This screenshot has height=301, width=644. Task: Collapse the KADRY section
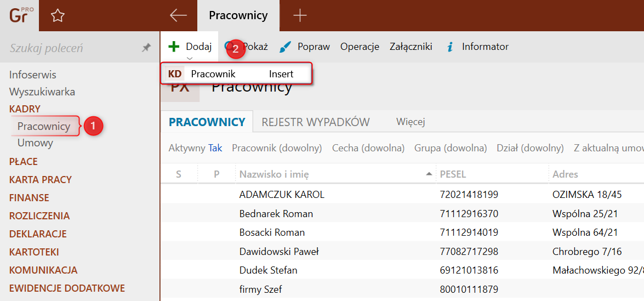pyautogui.click(x=25, y=109)
